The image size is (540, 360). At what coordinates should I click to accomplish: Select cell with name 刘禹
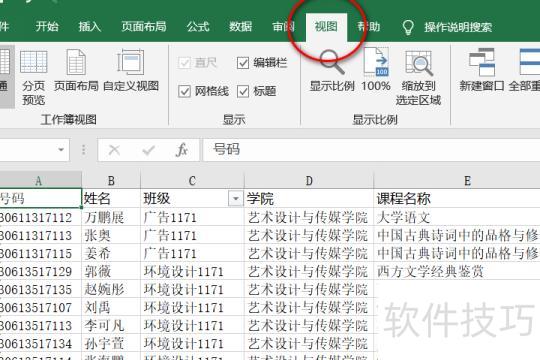tap(111, 307)
